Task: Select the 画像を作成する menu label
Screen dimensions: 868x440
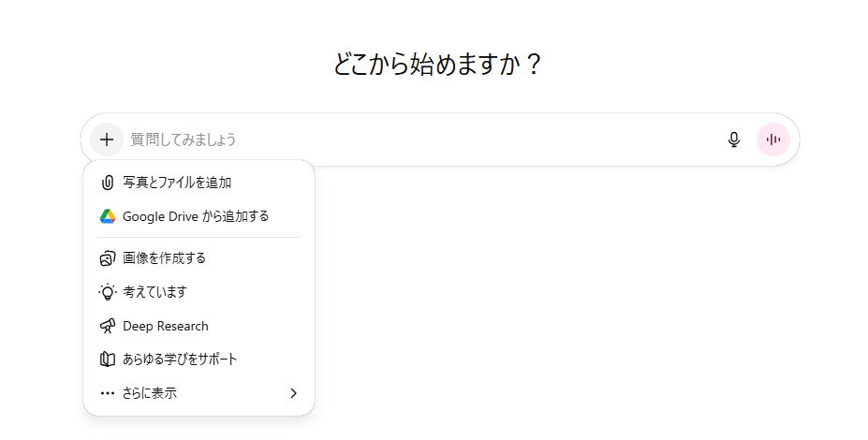Action: tap(164, 258)
